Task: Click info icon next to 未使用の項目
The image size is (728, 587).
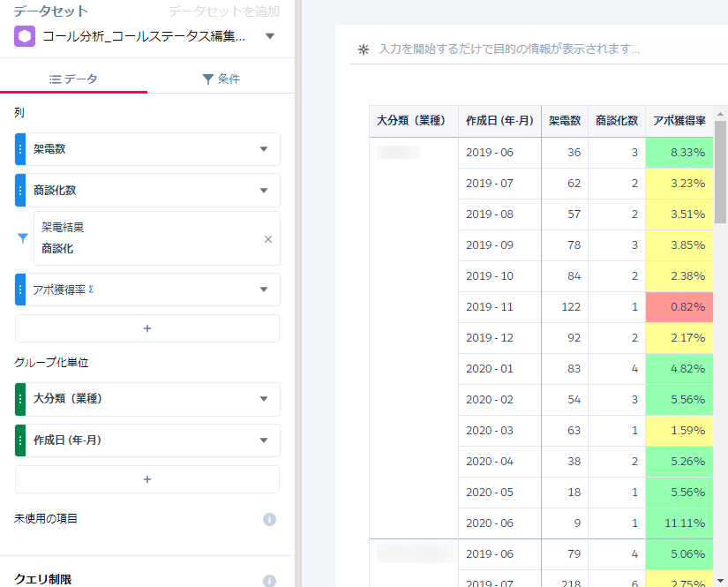Action: coord(270,519)
